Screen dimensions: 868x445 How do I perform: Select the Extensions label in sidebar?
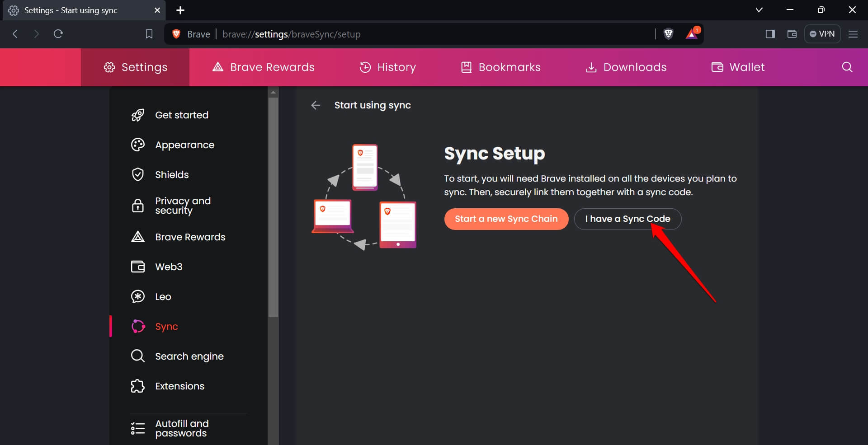point(180,386)
